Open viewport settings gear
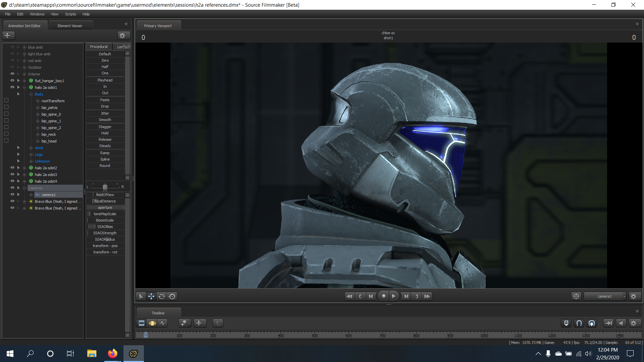This screenshot has height=362, width=644. coord(634,296)
